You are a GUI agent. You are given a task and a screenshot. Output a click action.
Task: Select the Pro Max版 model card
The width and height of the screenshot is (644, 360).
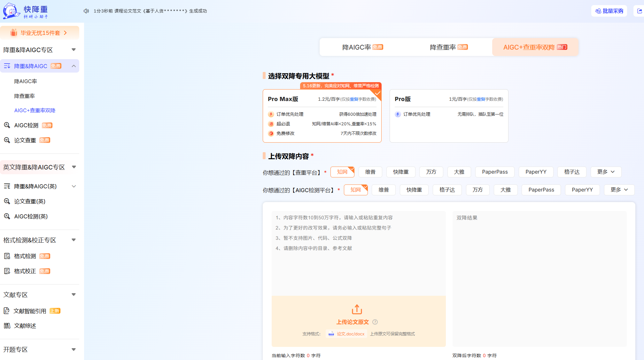pyautogui.click(x=322, y=116)
